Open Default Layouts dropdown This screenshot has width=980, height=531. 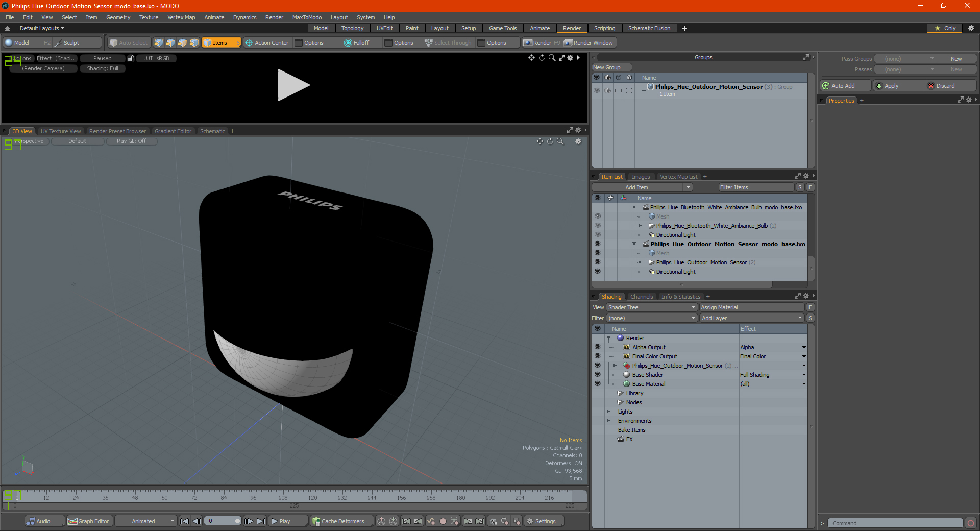[x=42, y=28]
